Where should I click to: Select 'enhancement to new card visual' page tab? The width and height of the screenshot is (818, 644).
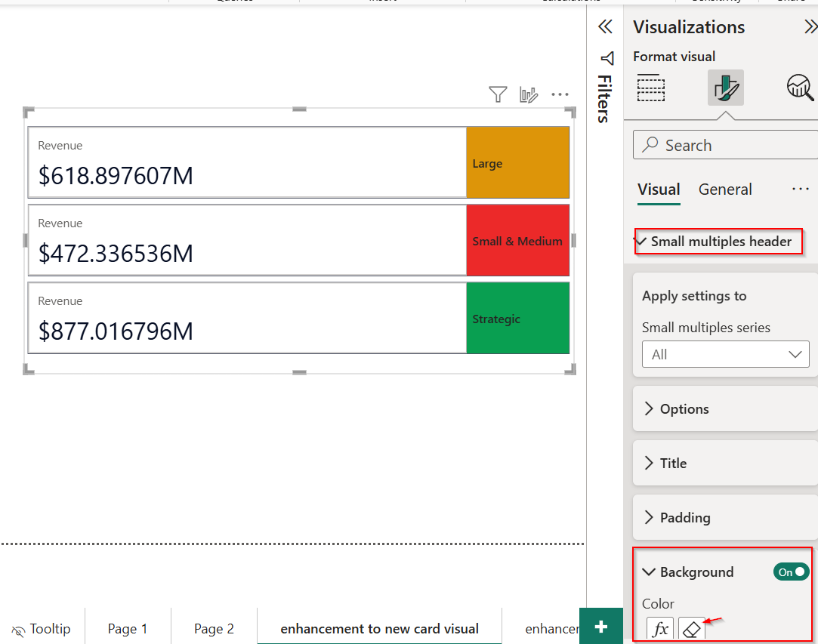pyautogui.click(x=380, y=629)
